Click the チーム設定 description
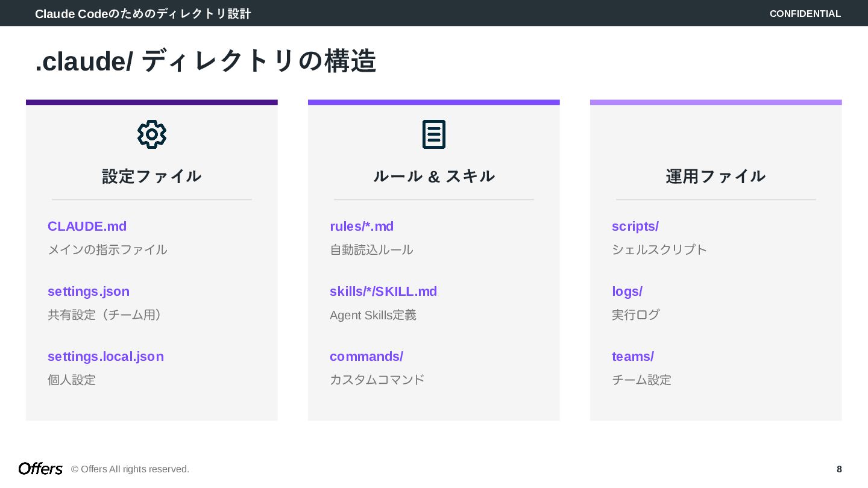Image resolution: width=868 pixels, height=488 pixels. coord(641,380)
